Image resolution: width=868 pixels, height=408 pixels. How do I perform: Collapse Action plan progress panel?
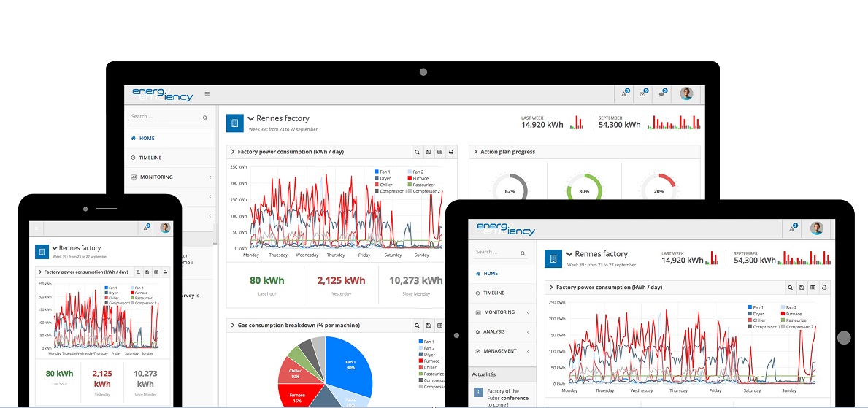475,152
